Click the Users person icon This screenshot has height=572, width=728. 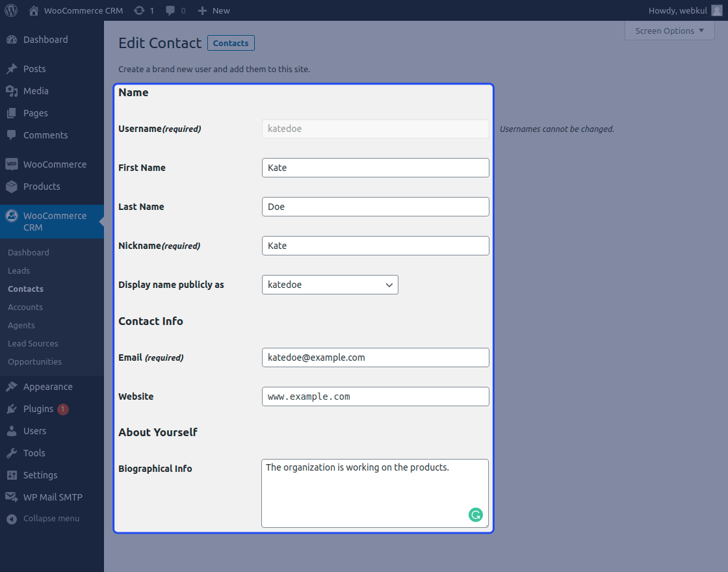coord(12,431)
